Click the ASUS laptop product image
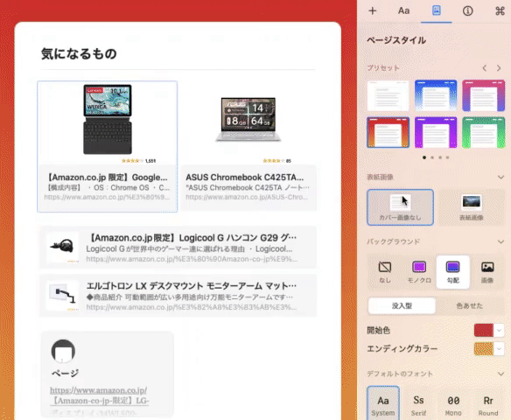Image resolution: width=511 pixels, height=420 pixels. [x=248, y=119]
